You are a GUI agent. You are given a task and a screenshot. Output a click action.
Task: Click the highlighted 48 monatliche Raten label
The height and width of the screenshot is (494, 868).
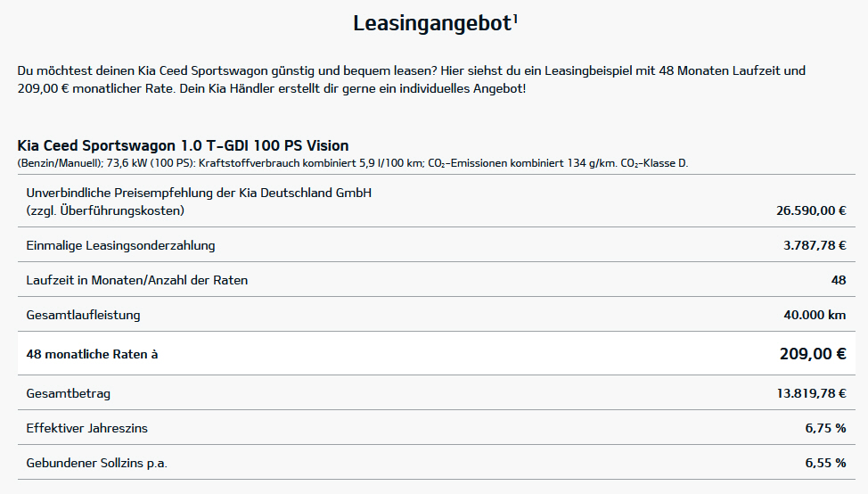[x=92, y=354]
